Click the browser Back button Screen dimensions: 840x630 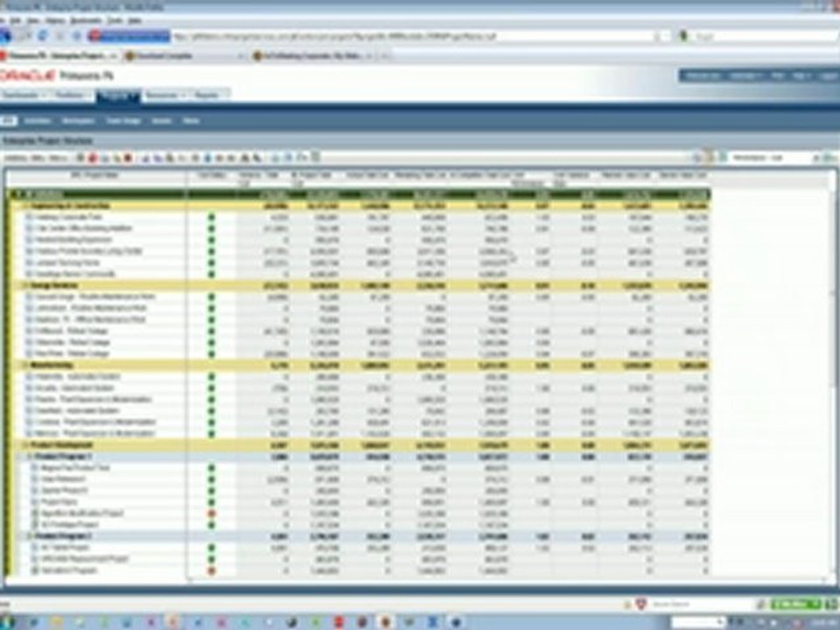(6, 36)
